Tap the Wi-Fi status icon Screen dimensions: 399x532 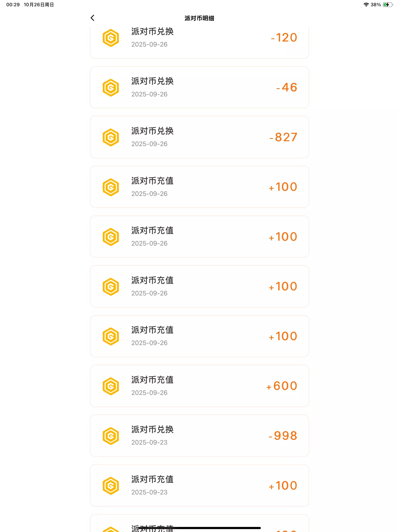pos(366,4)
